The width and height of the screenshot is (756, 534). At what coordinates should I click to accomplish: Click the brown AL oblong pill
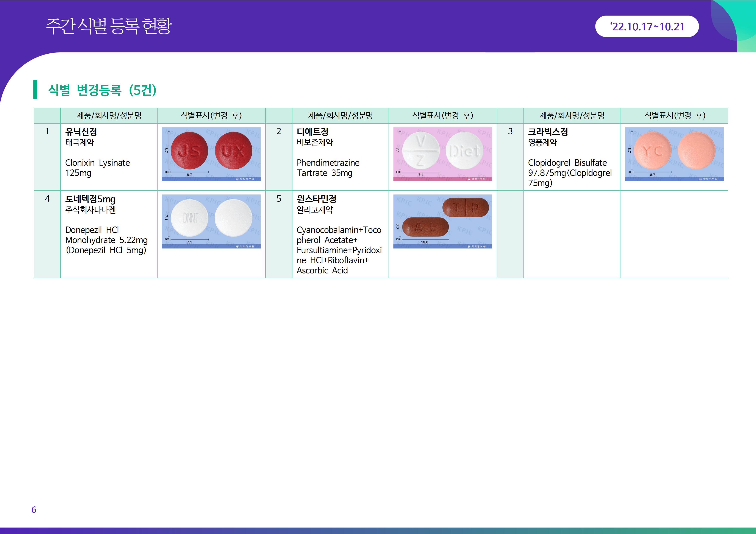pos(425,227)
